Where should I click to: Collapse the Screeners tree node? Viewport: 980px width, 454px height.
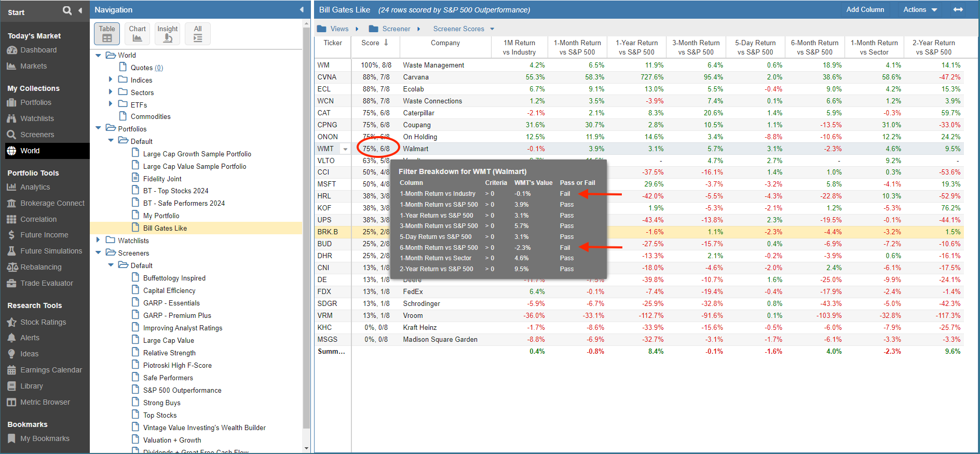[x=99, y=252]
